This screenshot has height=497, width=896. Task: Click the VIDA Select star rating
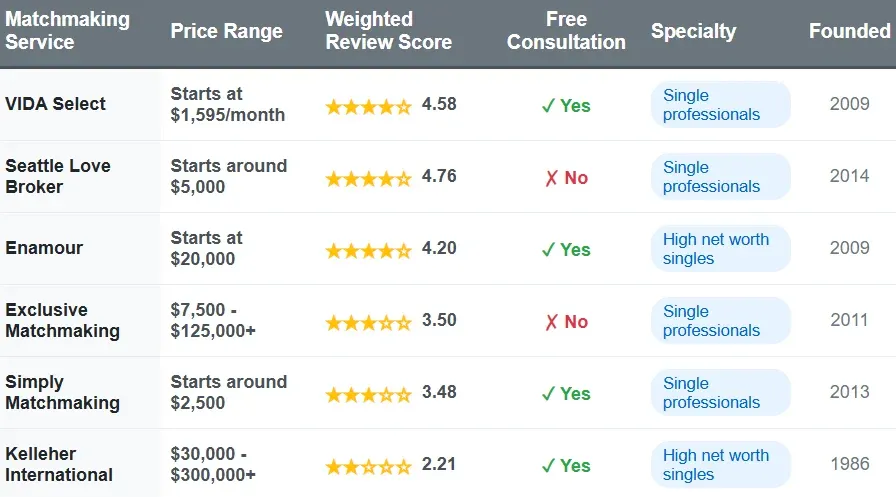pyautogui.click(x=368, y=106)
